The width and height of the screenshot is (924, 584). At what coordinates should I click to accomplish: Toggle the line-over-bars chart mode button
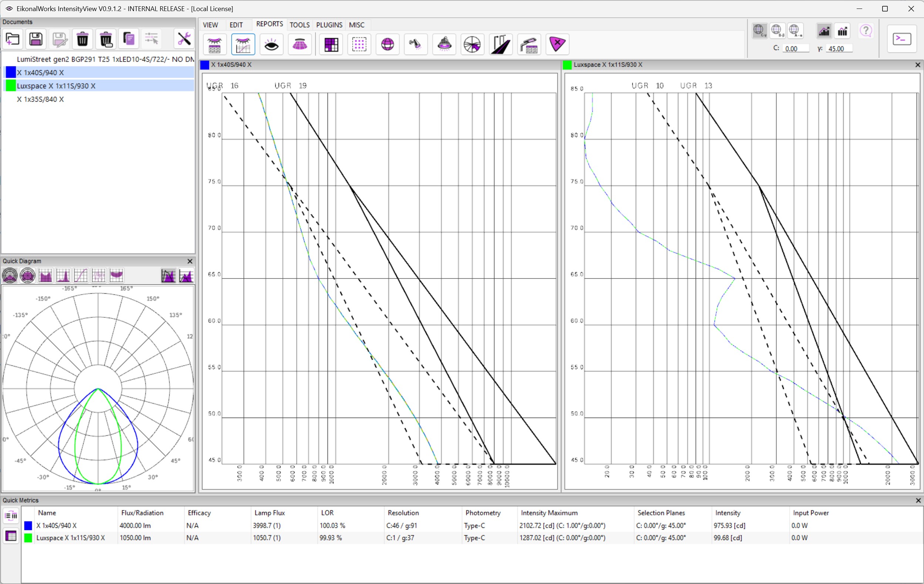824,31
